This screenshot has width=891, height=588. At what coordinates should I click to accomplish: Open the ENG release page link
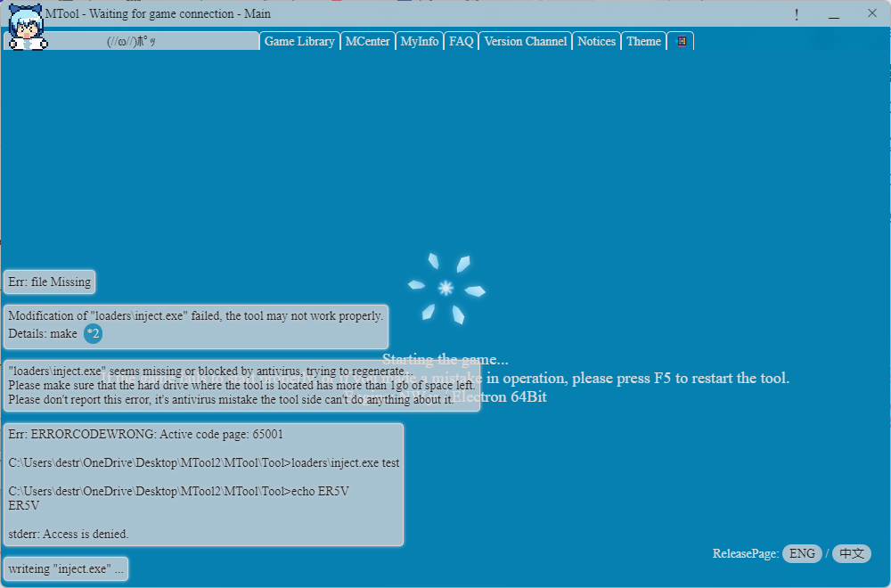pos(802,553)
